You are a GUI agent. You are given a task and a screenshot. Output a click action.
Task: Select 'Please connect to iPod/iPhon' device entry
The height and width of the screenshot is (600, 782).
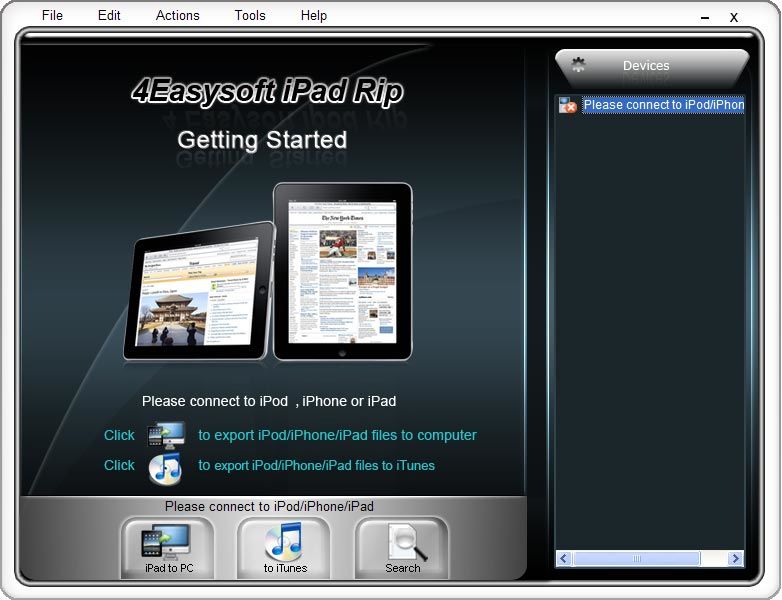(663, 105)
